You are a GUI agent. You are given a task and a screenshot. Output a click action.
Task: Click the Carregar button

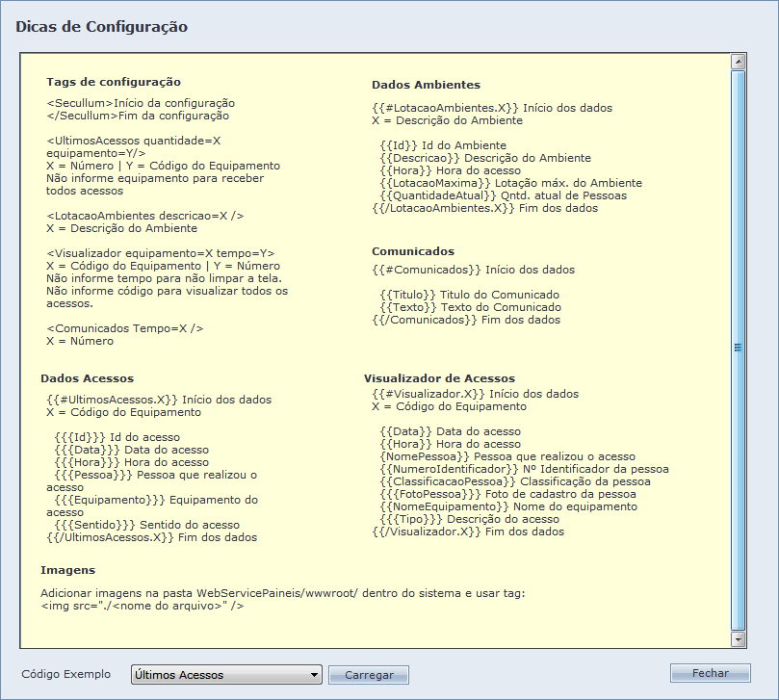369,675
